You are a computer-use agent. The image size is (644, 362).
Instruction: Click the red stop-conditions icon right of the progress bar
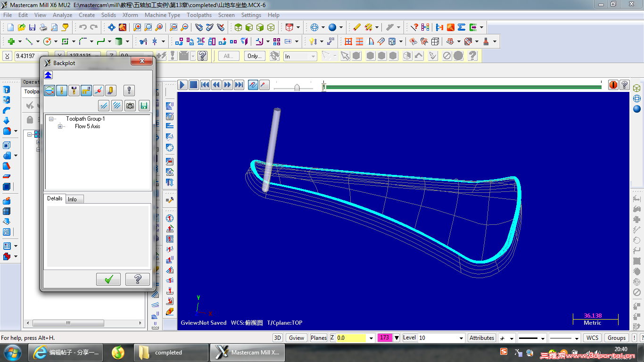(x=613, y=85)
